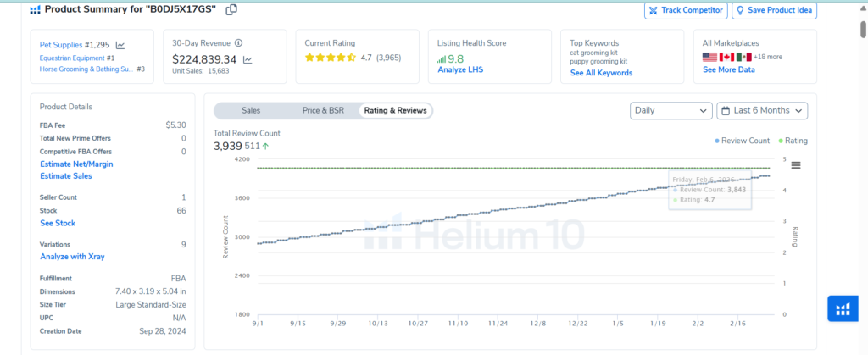Expand the Daily interval dropdown
868x355 pixels.
point(670,110)
